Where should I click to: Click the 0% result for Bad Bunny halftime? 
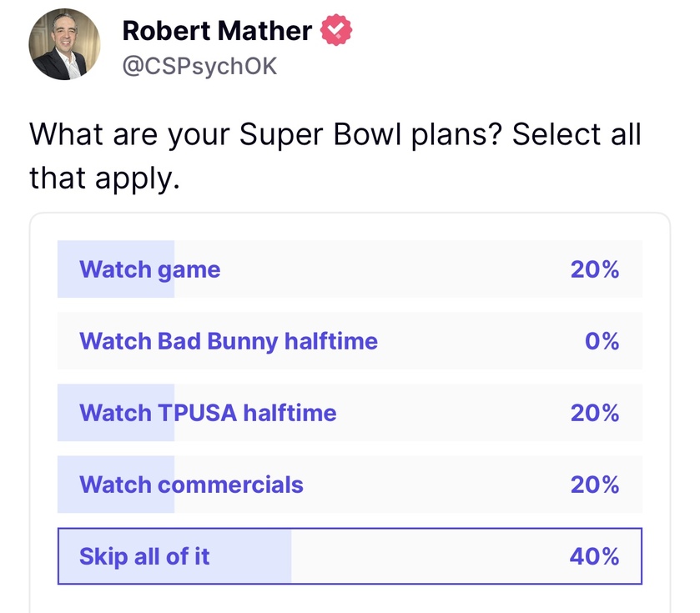tap(602, 341)
